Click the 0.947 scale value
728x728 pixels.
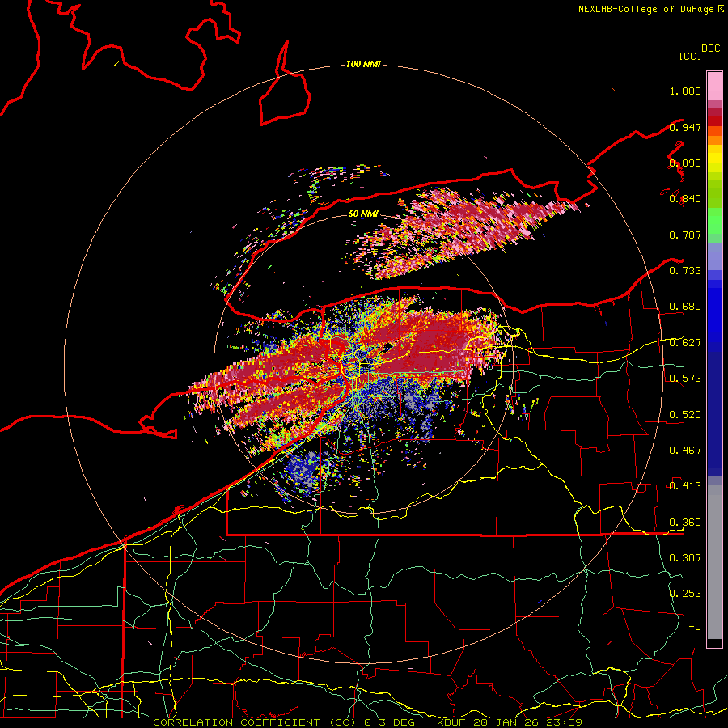[685, 127]
